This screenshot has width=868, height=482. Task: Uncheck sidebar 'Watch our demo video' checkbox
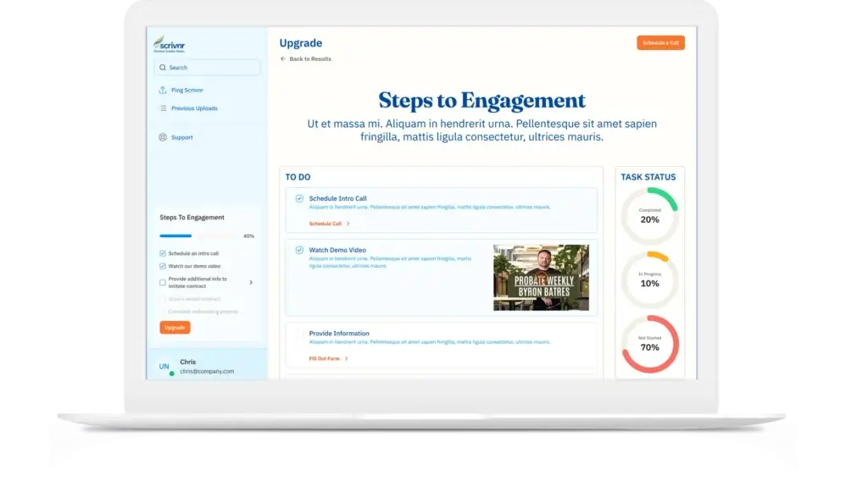(163, 266)
